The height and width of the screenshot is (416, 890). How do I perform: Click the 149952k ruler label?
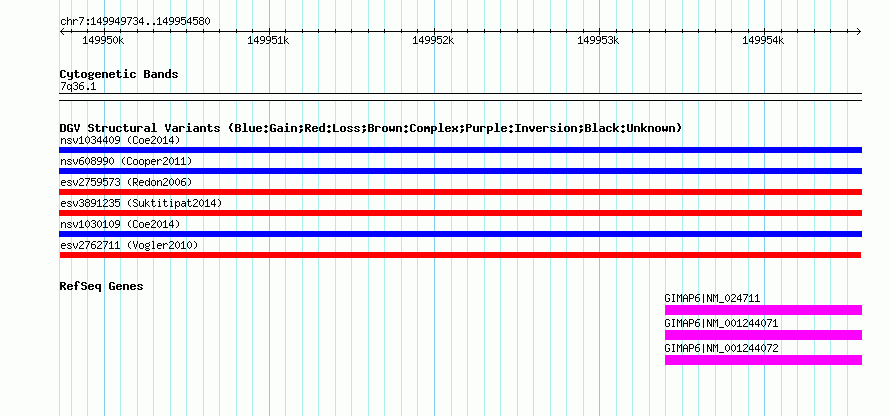pos(433,40)
